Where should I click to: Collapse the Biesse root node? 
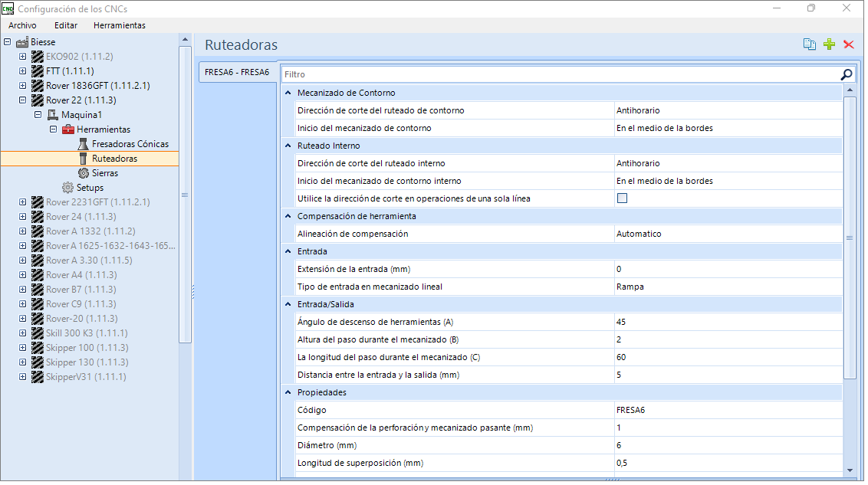click(7, 41)
